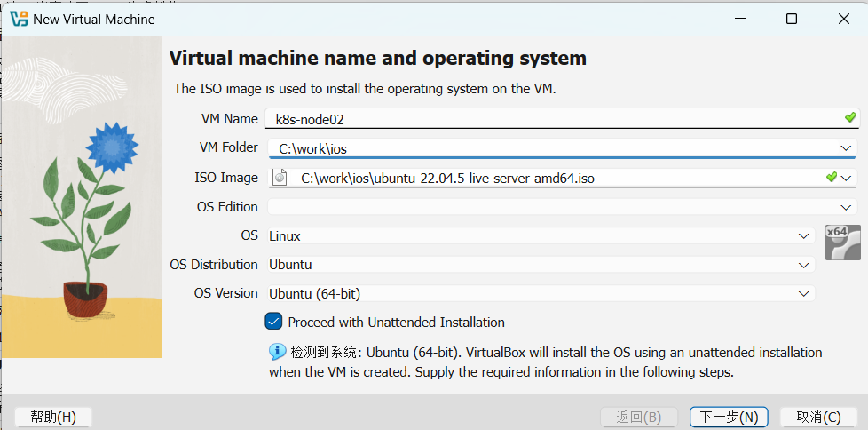This screenshot has height=430, width=868.
Task: Uncheck Proceed with Unattended Installation
Action: coord(273,322)
